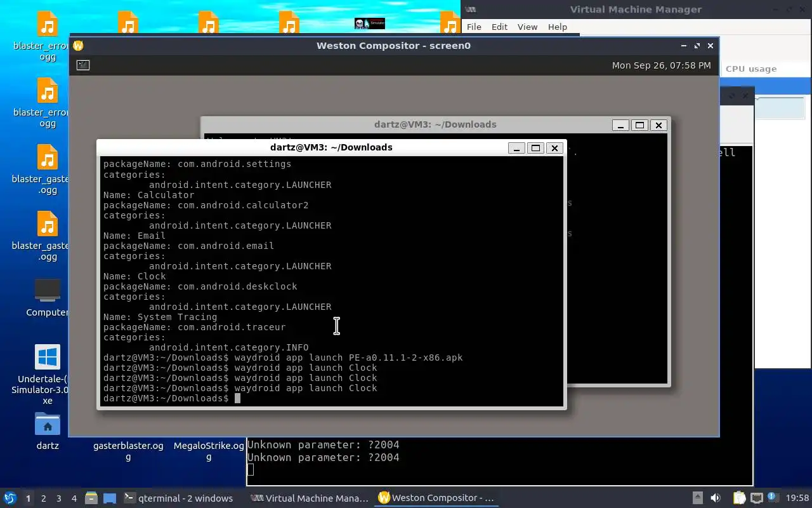Image resolution: width=812 pixels, height=508 pixels.
Task: Click text 'packageName: com.android.deskclock'
Action: click(200, 286)
